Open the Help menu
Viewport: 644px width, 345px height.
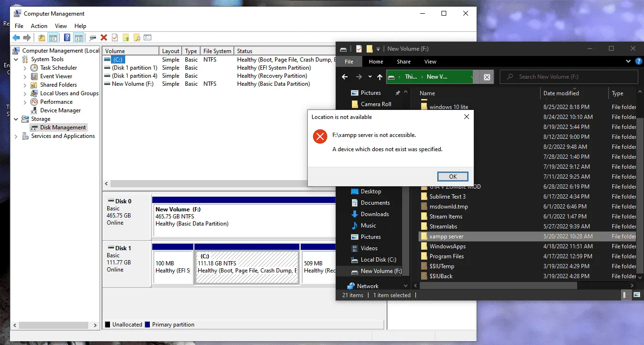pyautogui.click(x=80, y=26)
